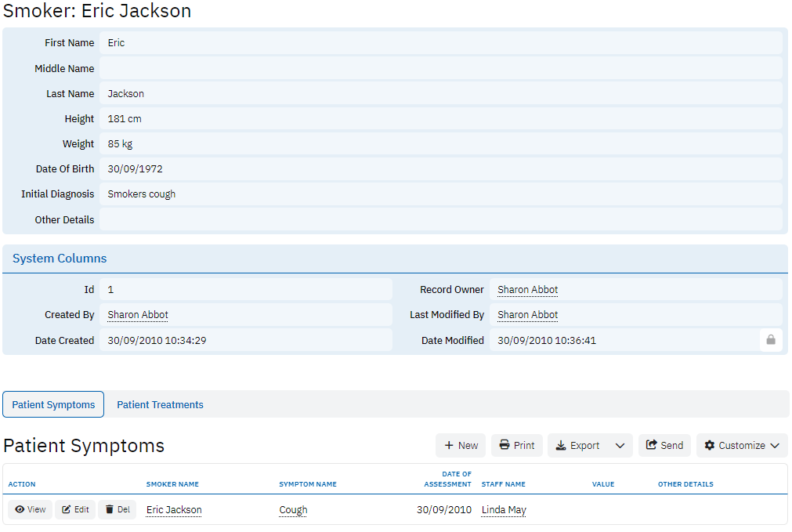The height and width of the screenshot is (532, 792).
Task: Export the Patient Symptoms records
Action: pos(578,446)
